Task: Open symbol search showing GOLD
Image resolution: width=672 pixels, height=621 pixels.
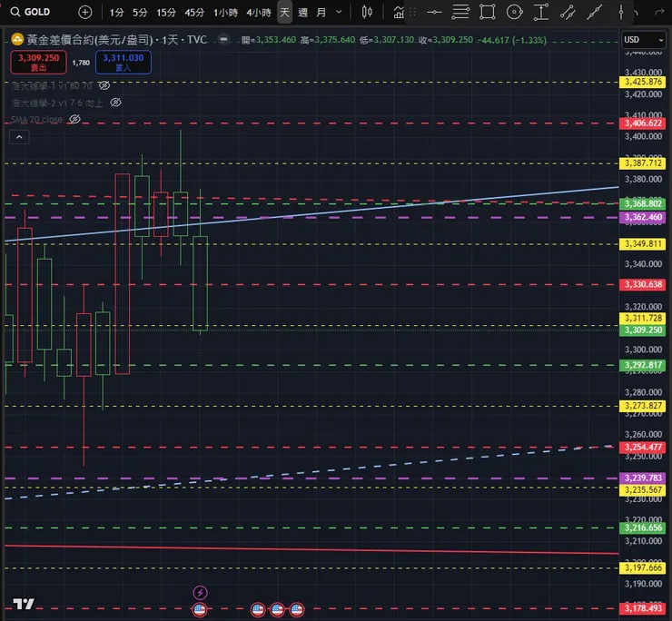Action: pyautogui.click(x=30, y=12)
